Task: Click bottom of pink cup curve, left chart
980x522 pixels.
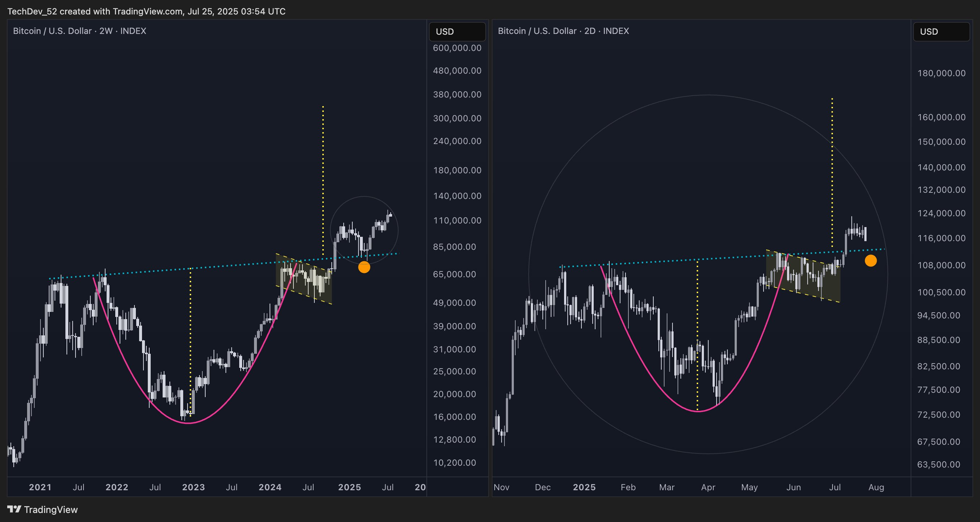Action: (x=188, y=423)
